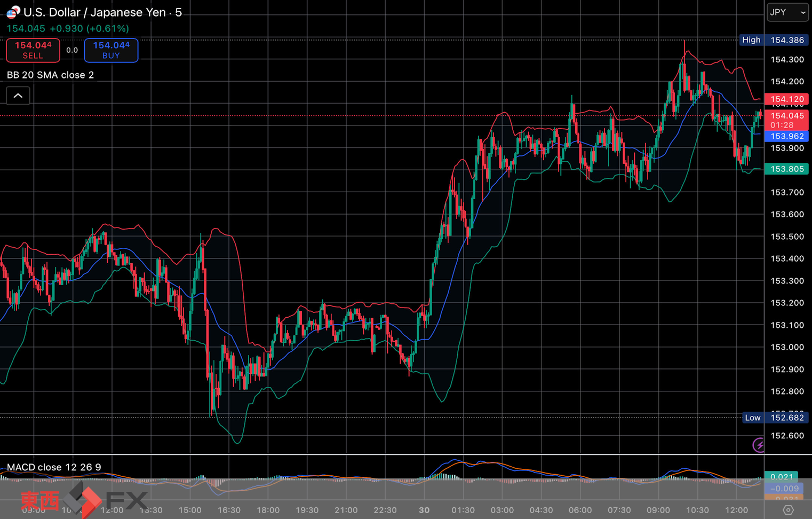Click the 0.0 spread value between Sell and Buy
The height and width of the screenshot is (519, 812).
pyautogui.click(x=72, y=50)
